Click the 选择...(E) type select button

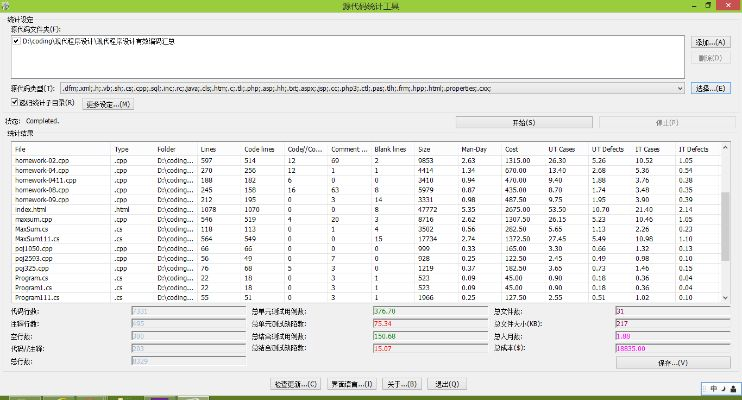[x=710, y=88]
